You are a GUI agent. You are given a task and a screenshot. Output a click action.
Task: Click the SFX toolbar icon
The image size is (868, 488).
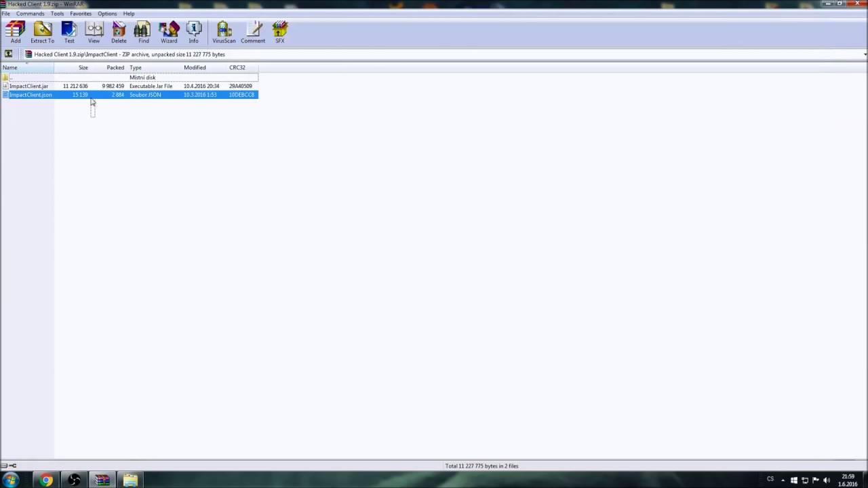pyautogui.click(x=280, y=32)
